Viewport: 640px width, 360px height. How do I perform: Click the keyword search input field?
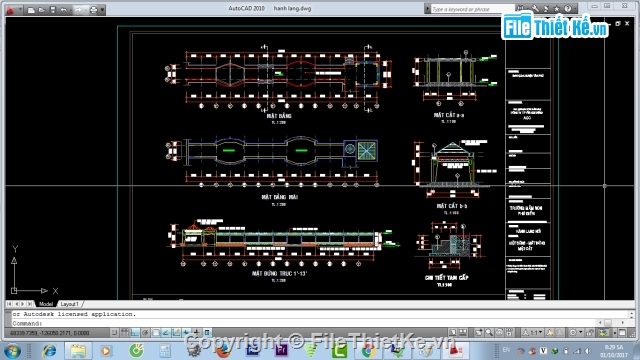pos(471,9)
